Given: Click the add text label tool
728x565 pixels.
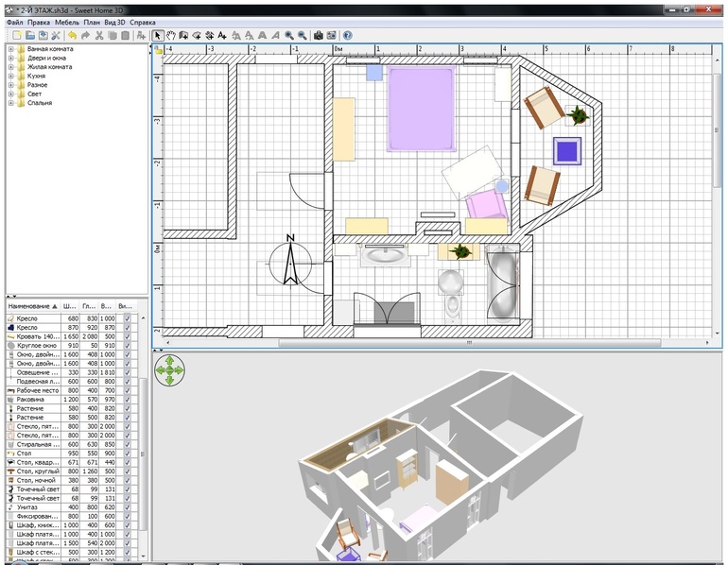Looking at the screenshot, I should 221,35.
